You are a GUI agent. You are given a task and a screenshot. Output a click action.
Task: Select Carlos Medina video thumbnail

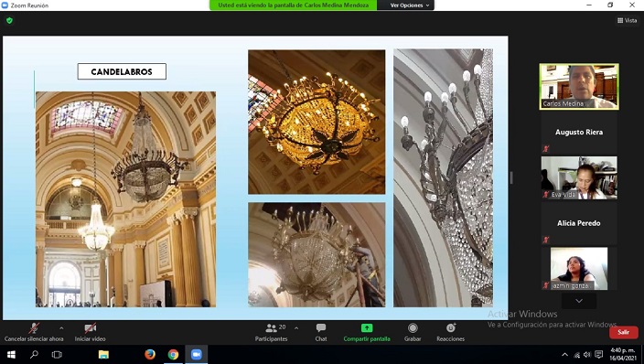coord(579,86)
